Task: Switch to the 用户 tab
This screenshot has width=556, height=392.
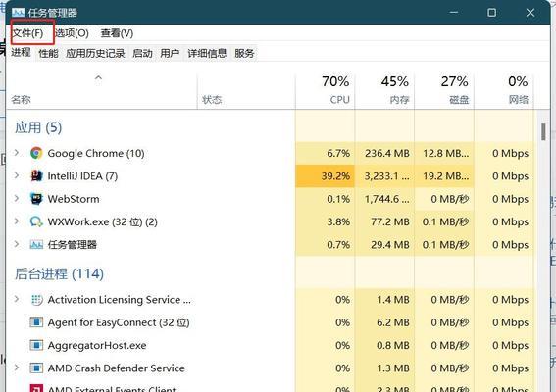Action: [x=170, y=54]
